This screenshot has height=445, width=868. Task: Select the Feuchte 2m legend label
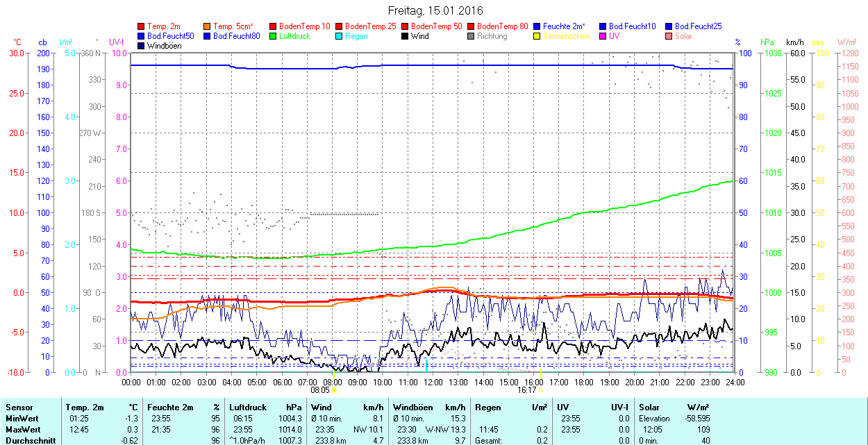(x=565, y=26)
